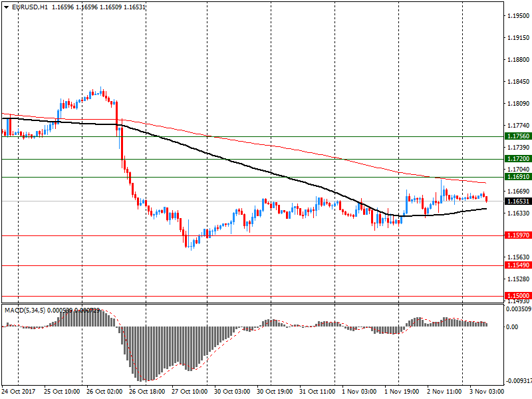Screen dimensions: 532x399
Task: Click the 1.18450 price axis value
Action: 518,82
